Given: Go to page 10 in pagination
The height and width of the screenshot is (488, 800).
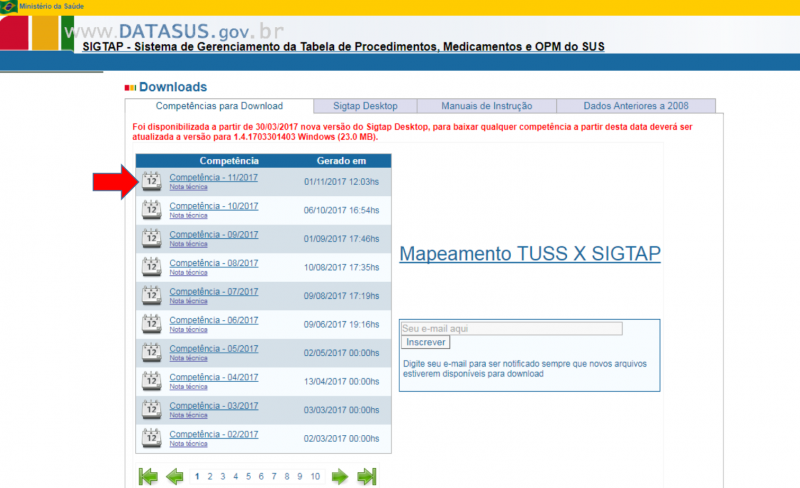Looking at the screenshot, I should (315, 476).
